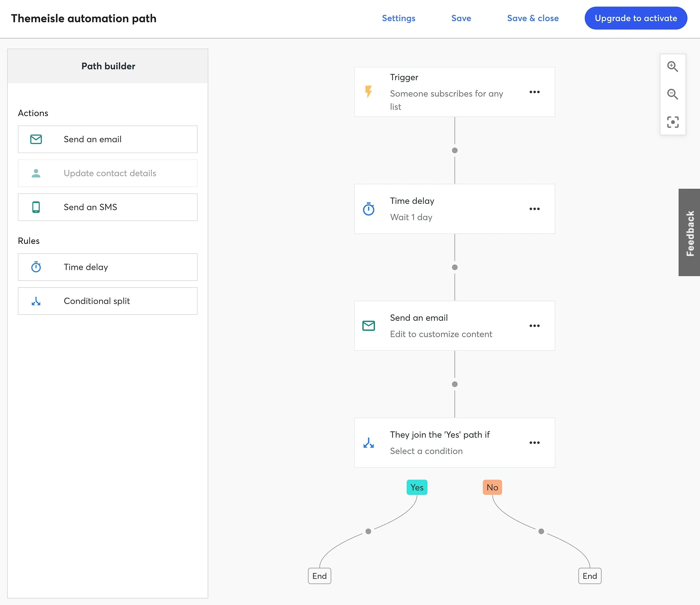
Task: Click the Send an SMS action icon
Action: click(36, 207)
